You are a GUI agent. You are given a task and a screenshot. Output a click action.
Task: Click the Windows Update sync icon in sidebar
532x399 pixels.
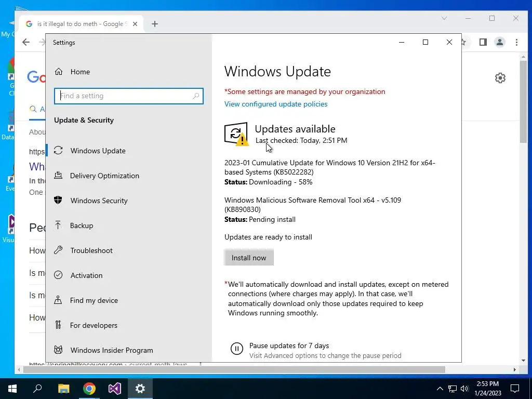tap(58, 150)
